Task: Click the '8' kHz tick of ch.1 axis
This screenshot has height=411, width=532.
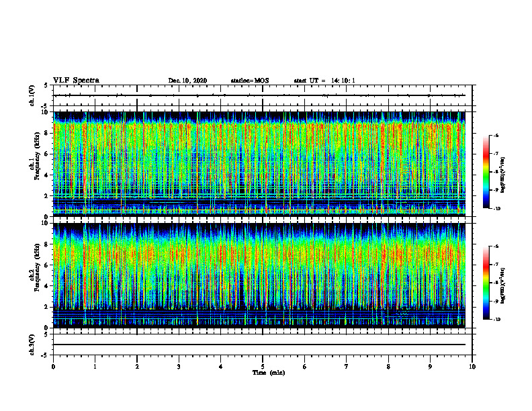Action: point(46,133)
